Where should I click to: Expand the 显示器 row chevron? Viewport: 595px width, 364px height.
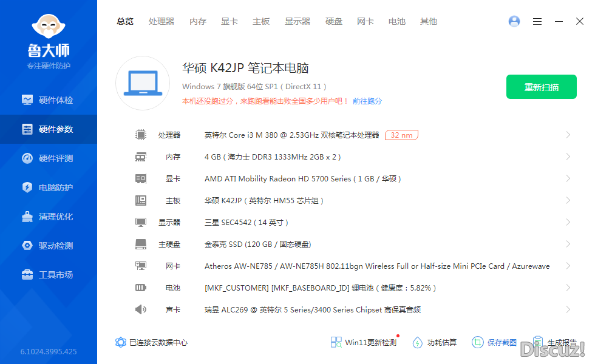pos(568,222)
